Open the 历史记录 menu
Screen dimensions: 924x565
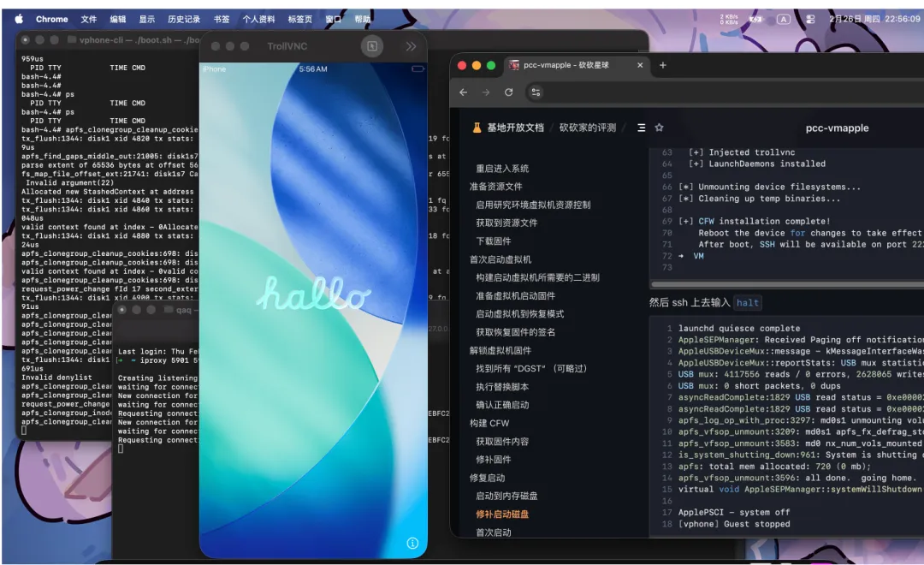(x=184, y=19)
